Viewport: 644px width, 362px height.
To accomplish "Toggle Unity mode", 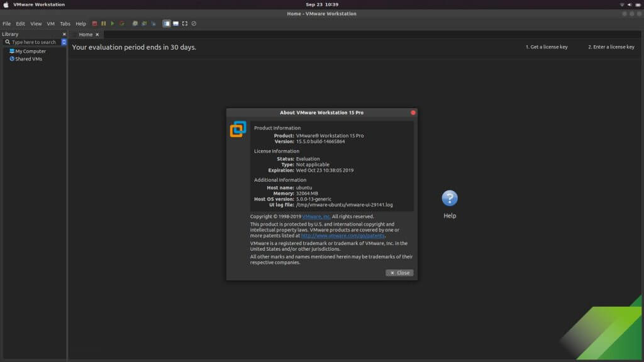I will [x=193, y=23].
